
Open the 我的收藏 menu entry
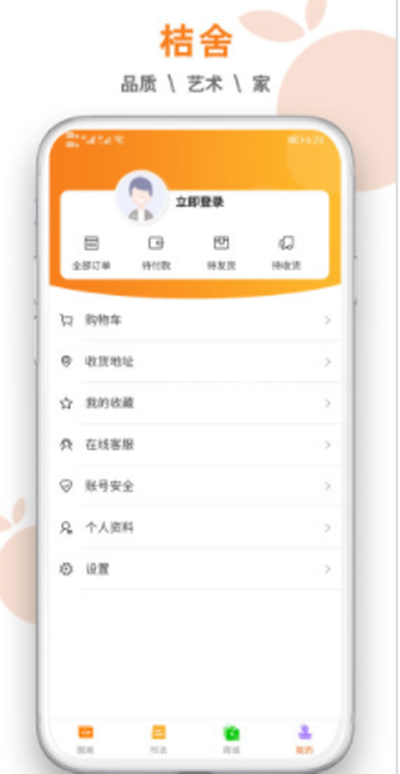coord(196,403)
